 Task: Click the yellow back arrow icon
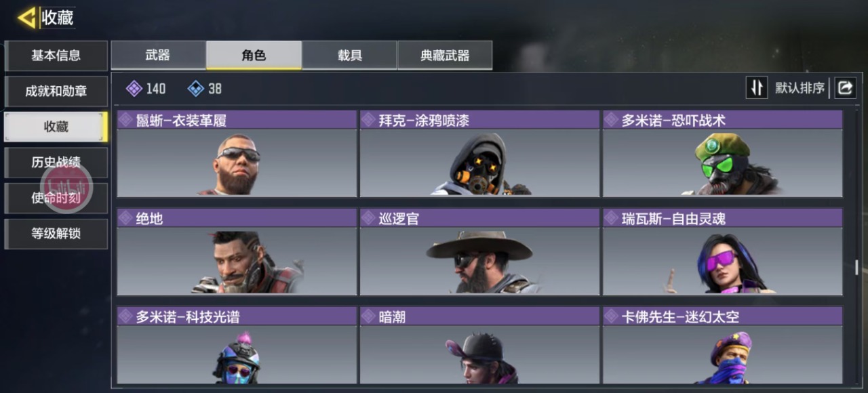point(26,18)
